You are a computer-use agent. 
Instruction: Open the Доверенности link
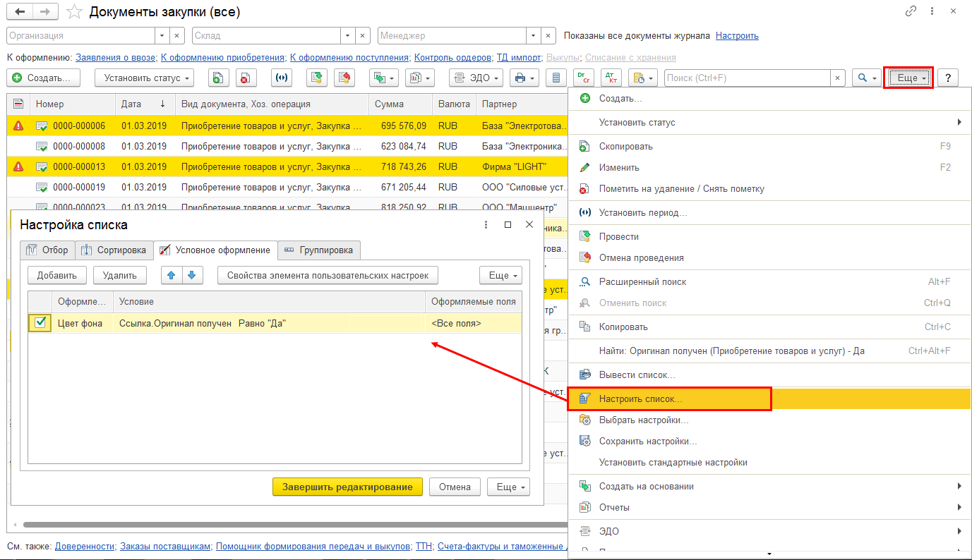point(85,546)
